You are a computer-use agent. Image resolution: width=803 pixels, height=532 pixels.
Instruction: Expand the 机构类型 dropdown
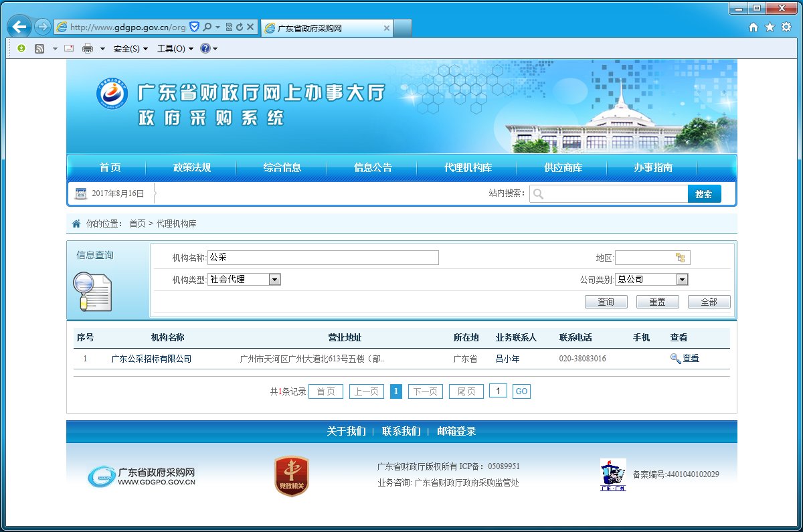(x=274, y=280)
